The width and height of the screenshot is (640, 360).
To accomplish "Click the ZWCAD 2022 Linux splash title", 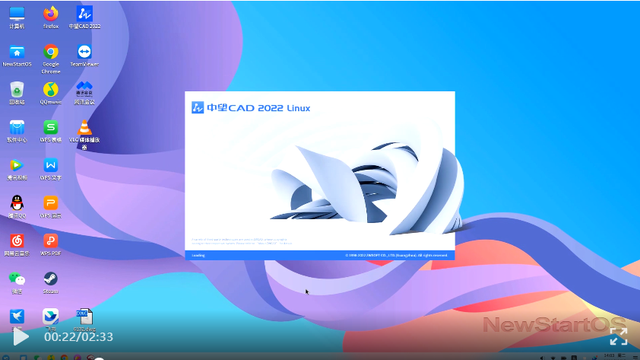I will [259, 108].
